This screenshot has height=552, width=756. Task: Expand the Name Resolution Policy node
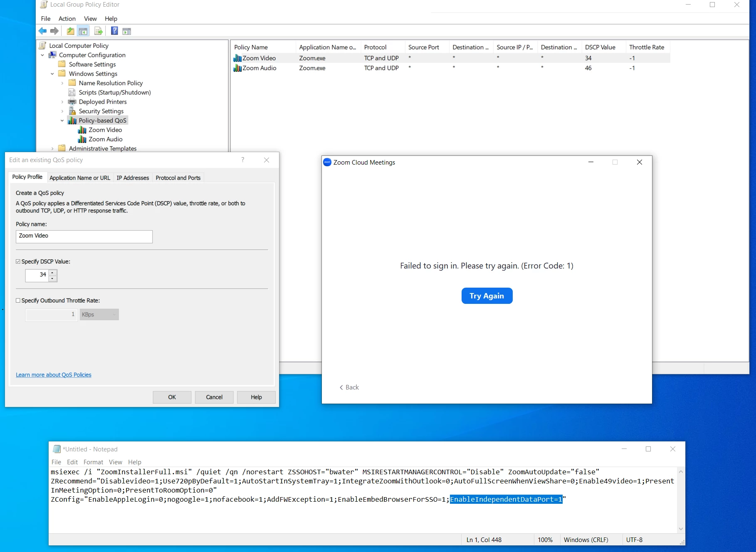tap(62, 83)
